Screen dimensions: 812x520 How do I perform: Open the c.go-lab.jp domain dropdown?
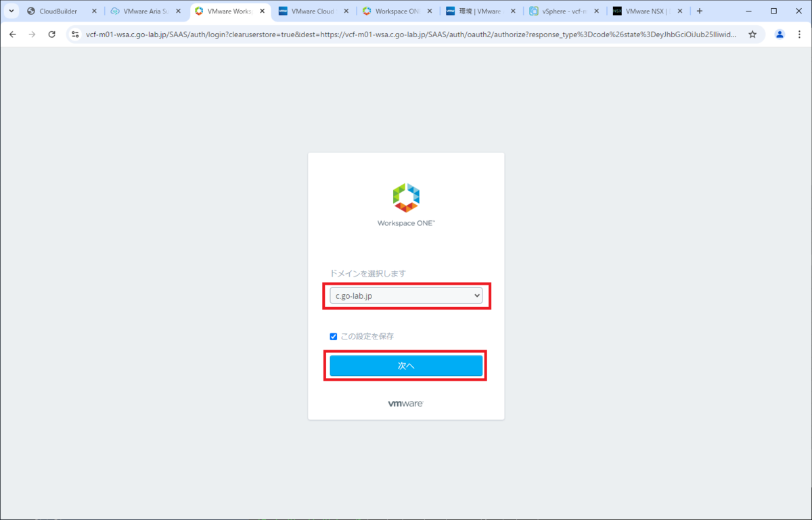(x=406, y=296)
